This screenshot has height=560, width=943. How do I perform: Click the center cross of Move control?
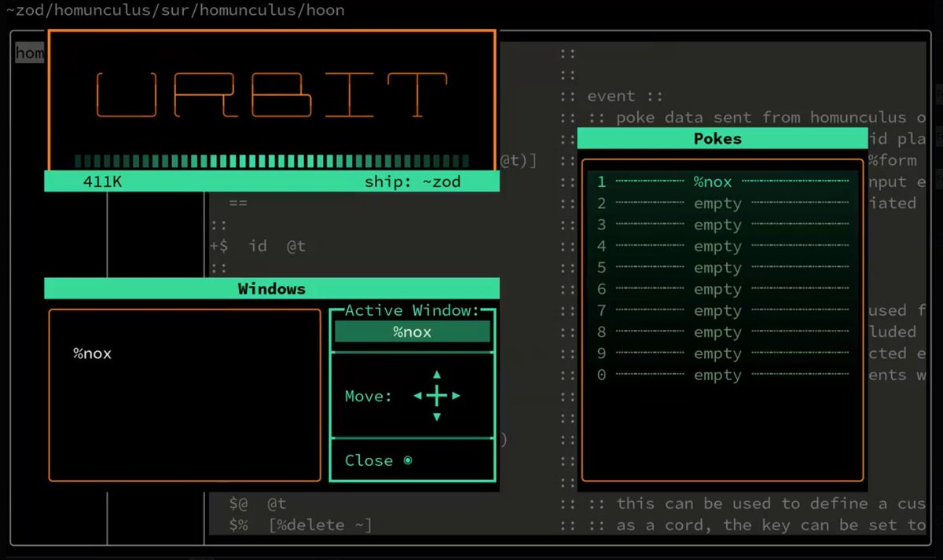pyautogui.click(x=437, y=396)
